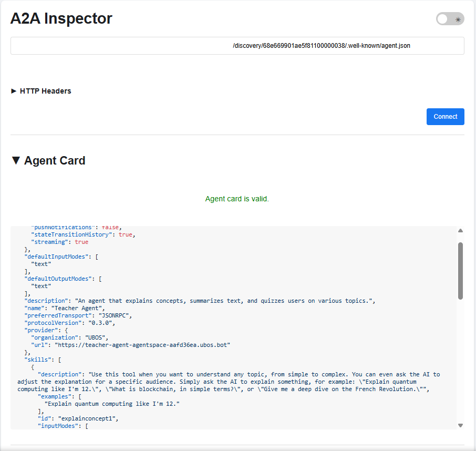Click the Agent Card disclosure triangle

[15, 160]
